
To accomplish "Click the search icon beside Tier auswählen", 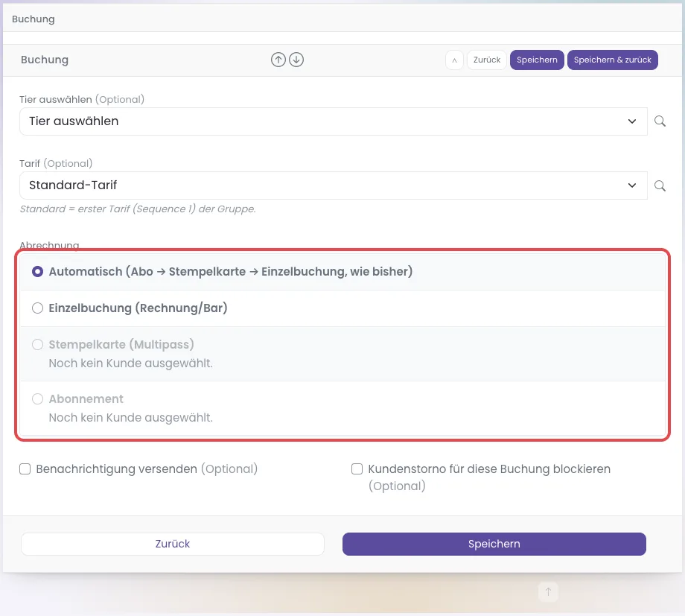I will coord(660,121).
